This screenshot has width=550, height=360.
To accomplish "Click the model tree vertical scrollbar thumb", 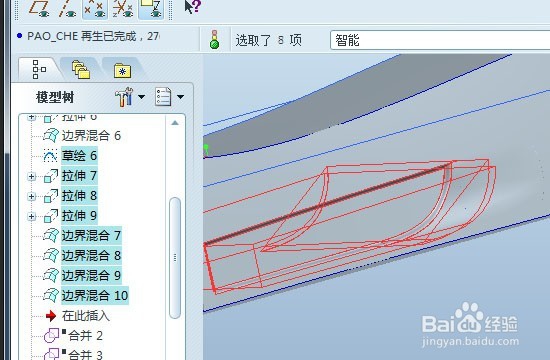I will (175, 258).
